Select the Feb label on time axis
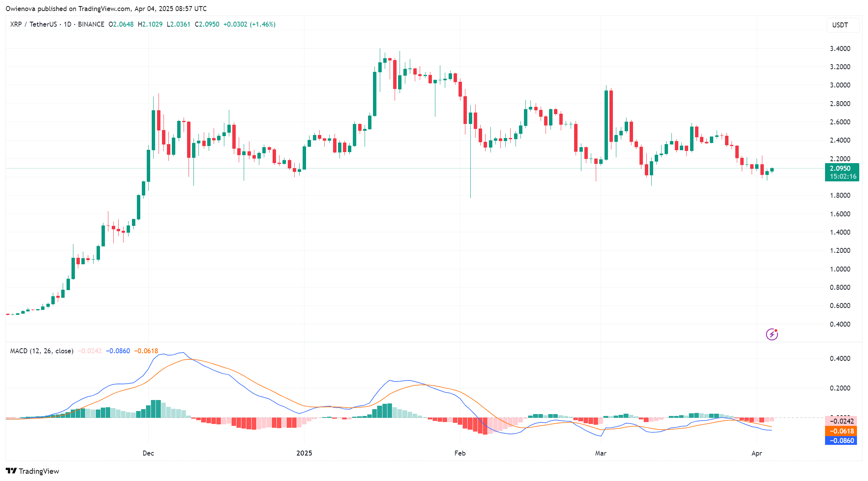868x481 pixels. [460, 453]
